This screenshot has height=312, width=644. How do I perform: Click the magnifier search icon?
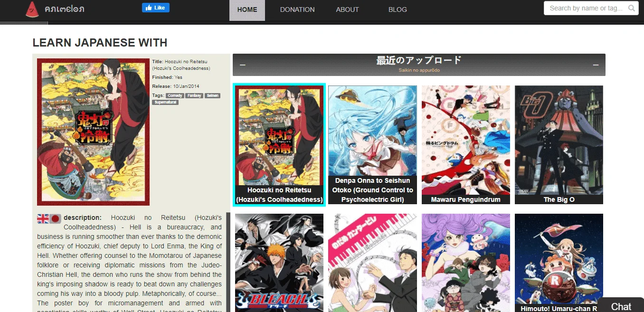point(631,8)
